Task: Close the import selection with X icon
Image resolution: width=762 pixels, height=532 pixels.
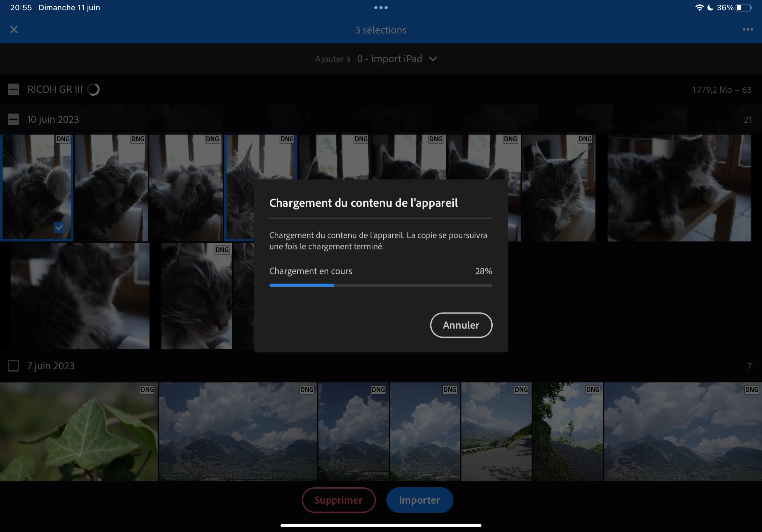Action: tap(14, 30)
